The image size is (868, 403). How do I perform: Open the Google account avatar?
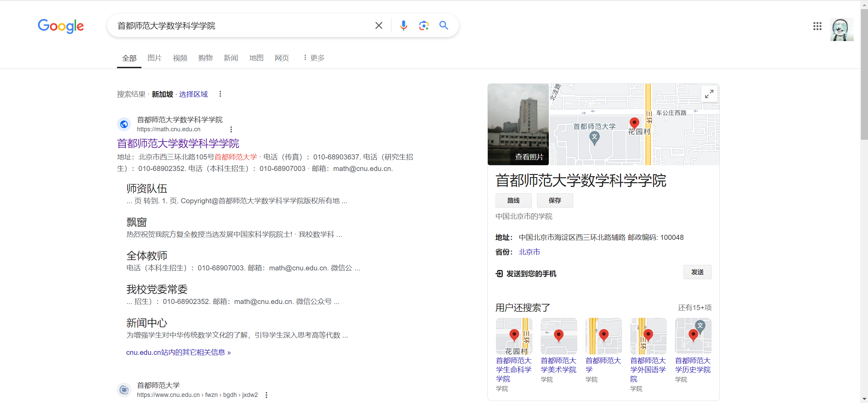coord(842,30)
